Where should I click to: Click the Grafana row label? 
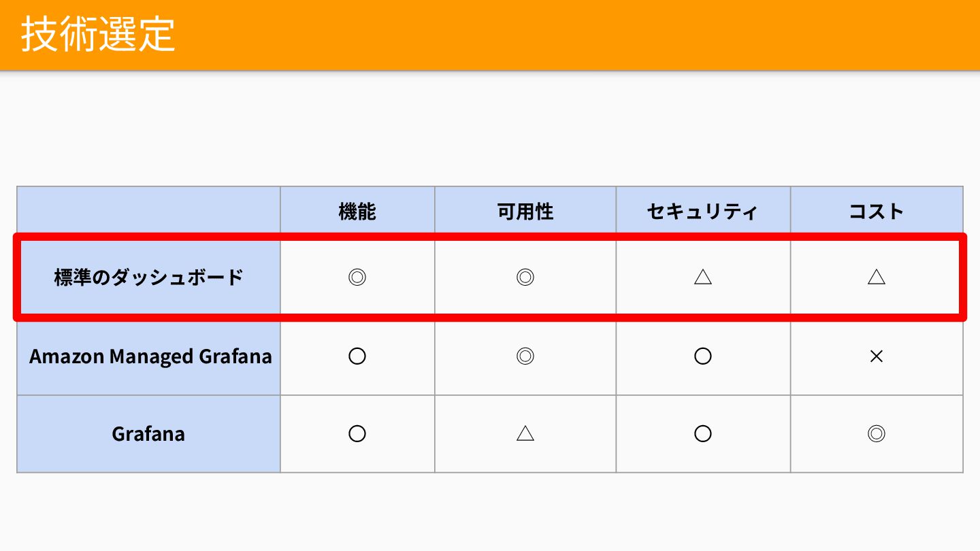click(148, 434)
